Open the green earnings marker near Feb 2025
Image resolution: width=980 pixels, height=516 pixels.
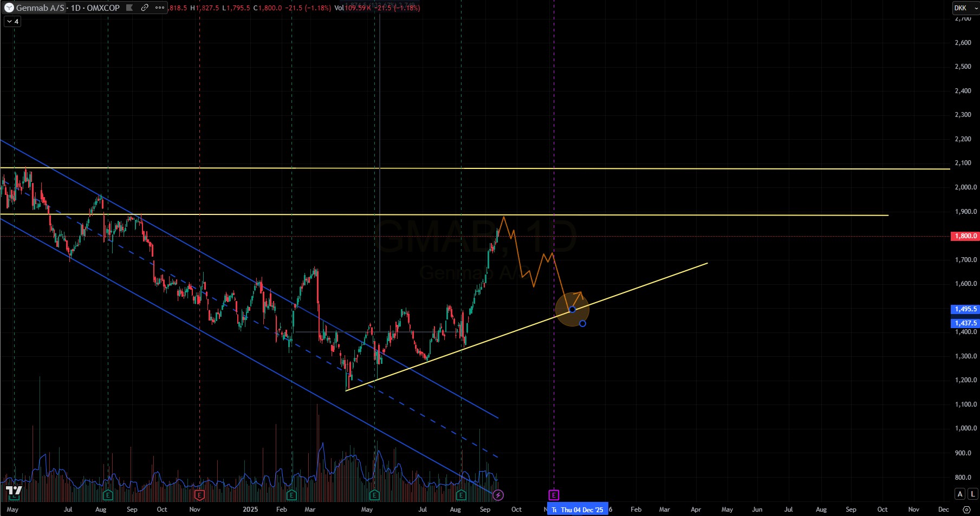point(291,495)
